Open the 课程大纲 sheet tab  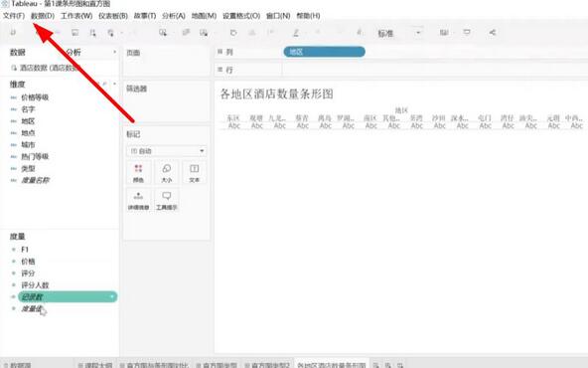(95, 365)
